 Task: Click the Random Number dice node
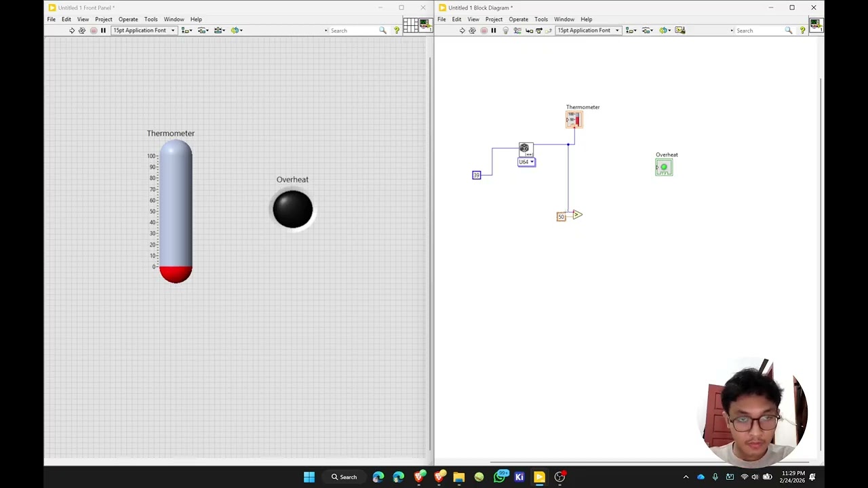525,149
